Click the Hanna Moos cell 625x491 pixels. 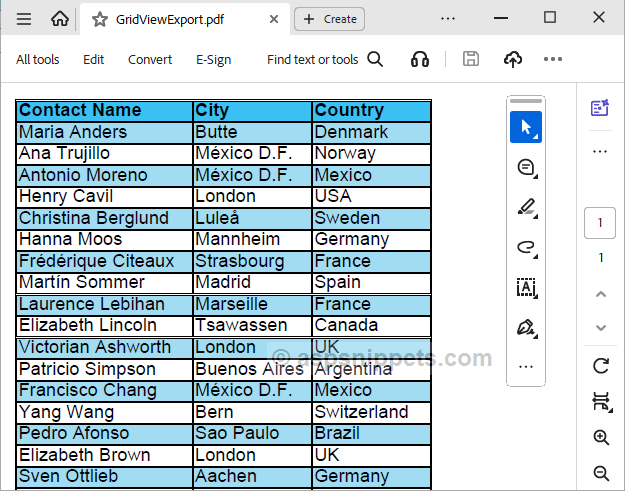point(104,240)
